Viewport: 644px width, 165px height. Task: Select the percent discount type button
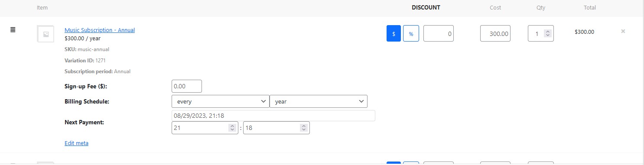point(411,33)
